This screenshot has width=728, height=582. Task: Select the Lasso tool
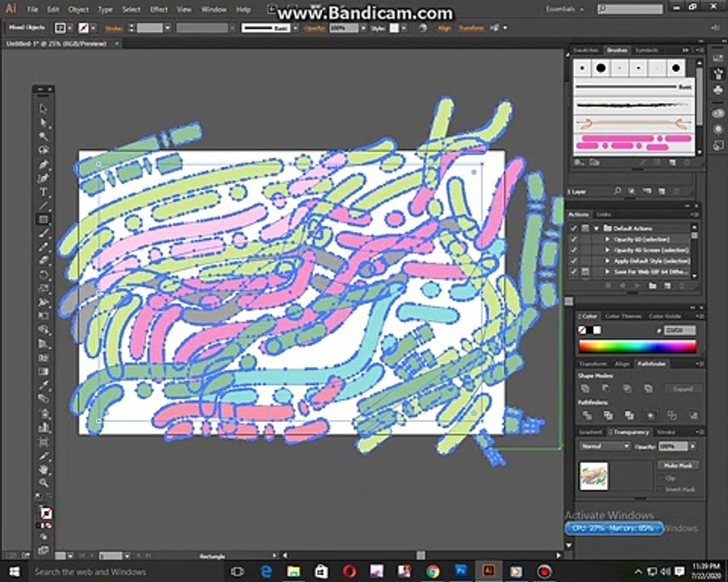click(43, 150)
